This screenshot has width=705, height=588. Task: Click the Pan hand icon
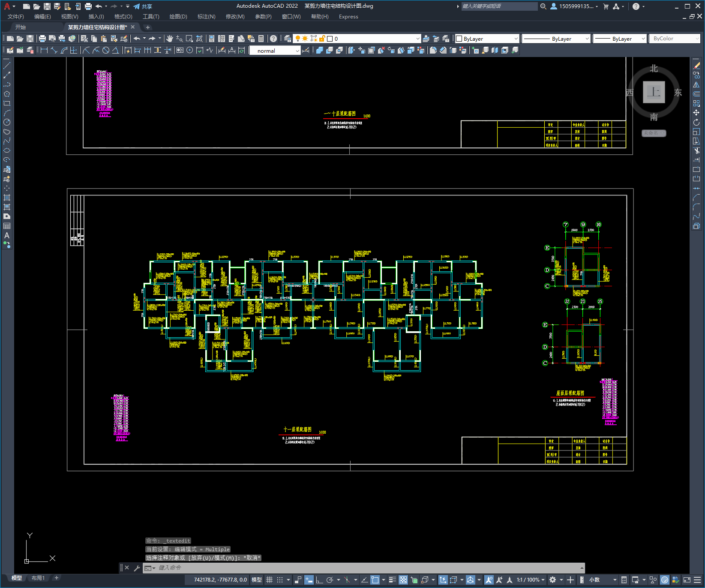click(170, 39)
